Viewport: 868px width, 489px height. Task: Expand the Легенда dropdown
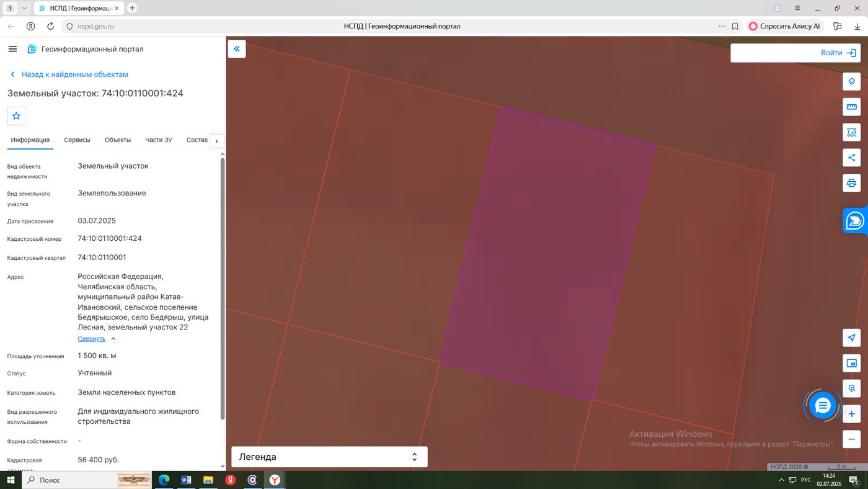pyautogui.click(x=329, y=457)
